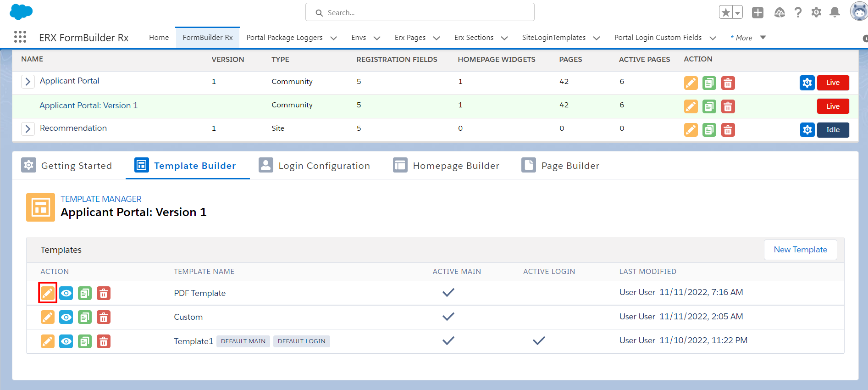Open the Page Builder tab
Screen dimensions: 868x390
560,166
